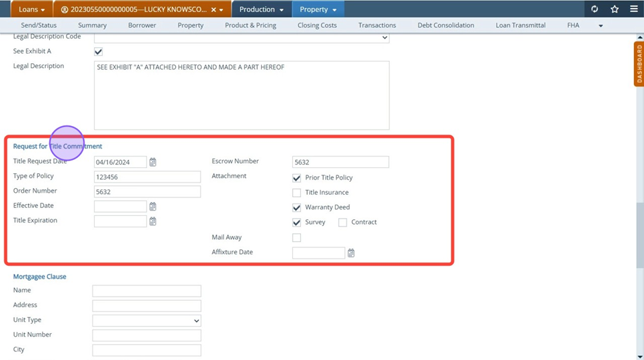Close the LUCKY KNOWSCO loan tab
This screenshot has width=644, height=360.
pyautogui.click(x=213, y=10)
